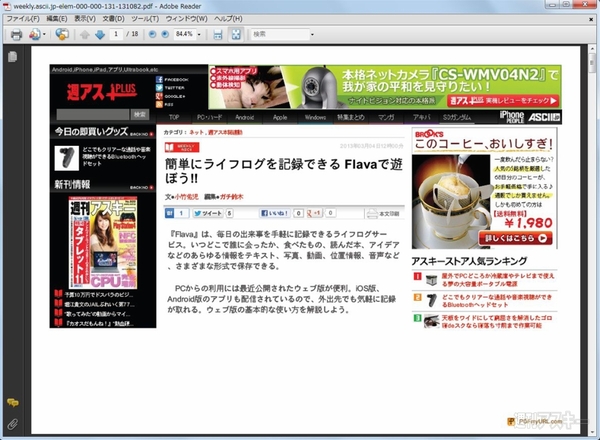This screenshot has width=600, height=440.
Task: Click the iPhone PEOPLE logo link
Action: (x=512, y=117)
